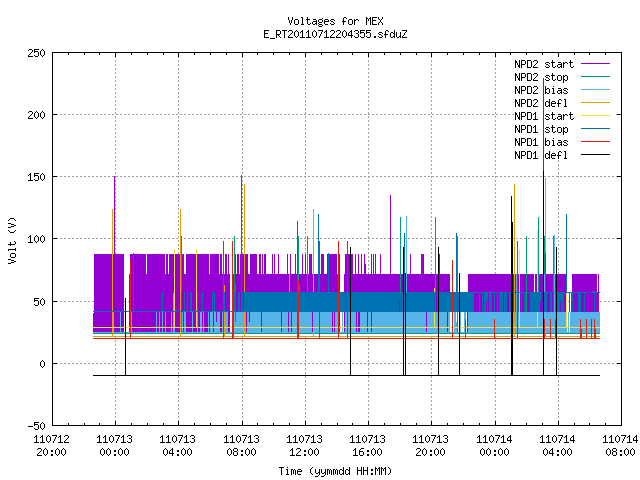Click the 'NPD2 bias' legend label
Viewport: 640px width, 480px height.
coord(541,90)
